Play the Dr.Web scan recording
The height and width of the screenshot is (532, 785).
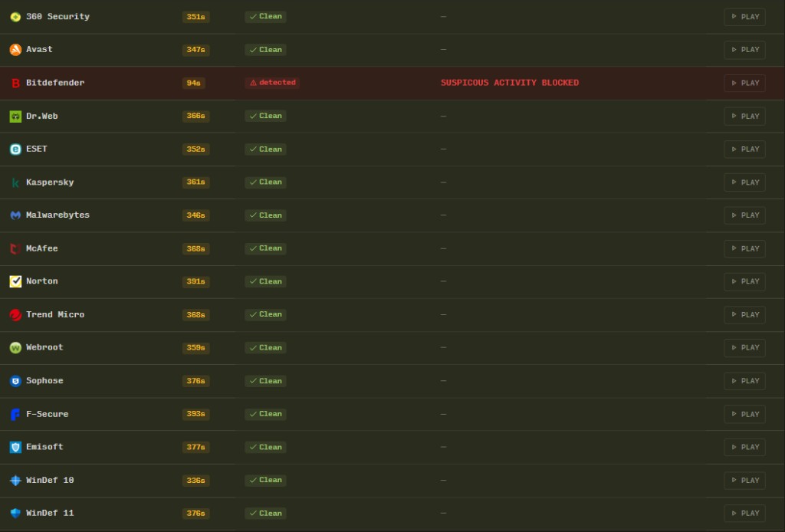coord(744,116)
